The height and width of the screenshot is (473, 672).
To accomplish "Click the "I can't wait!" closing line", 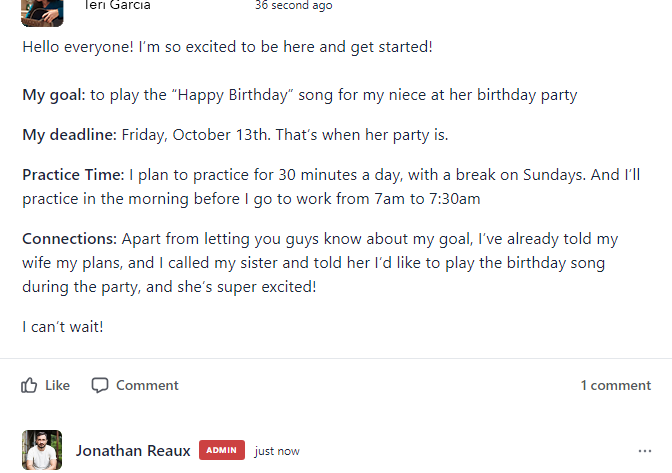I will click(63, 327).
